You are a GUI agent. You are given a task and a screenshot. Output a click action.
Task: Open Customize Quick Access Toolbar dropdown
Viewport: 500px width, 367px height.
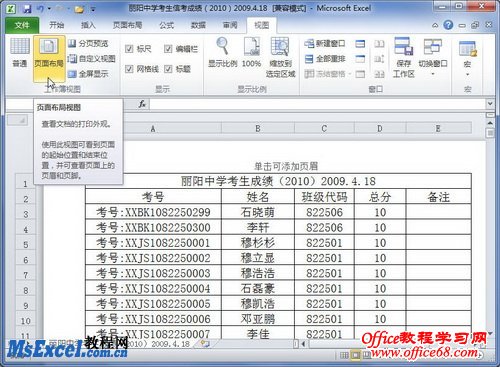point(93,9)
